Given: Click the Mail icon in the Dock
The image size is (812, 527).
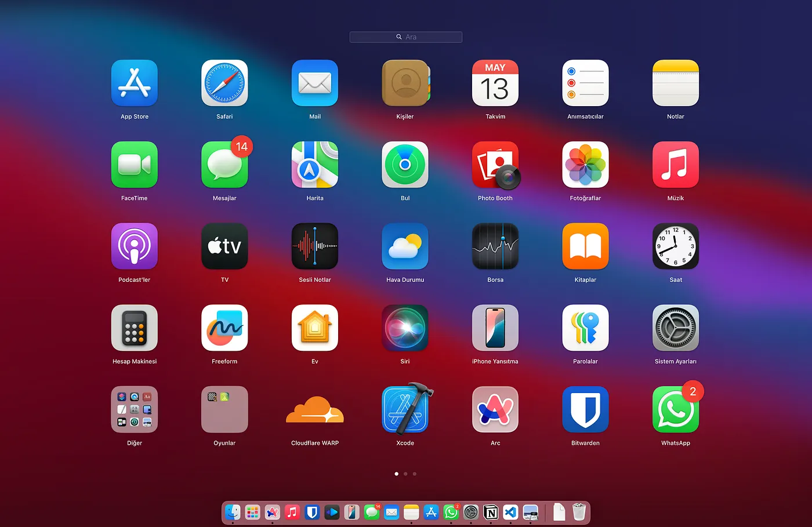Looking at the screenshot, I should click(x=391, y=512).
